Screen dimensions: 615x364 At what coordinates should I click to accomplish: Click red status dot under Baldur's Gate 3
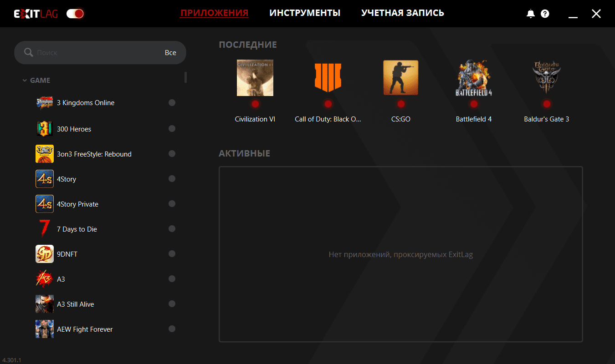click(547, 104)
